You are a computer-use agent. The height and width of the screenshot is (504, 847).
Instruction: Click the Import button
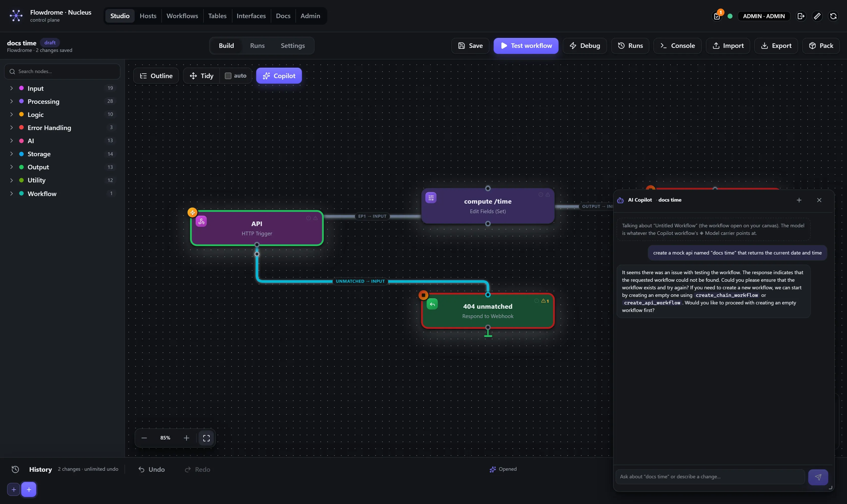coord(728,46)
